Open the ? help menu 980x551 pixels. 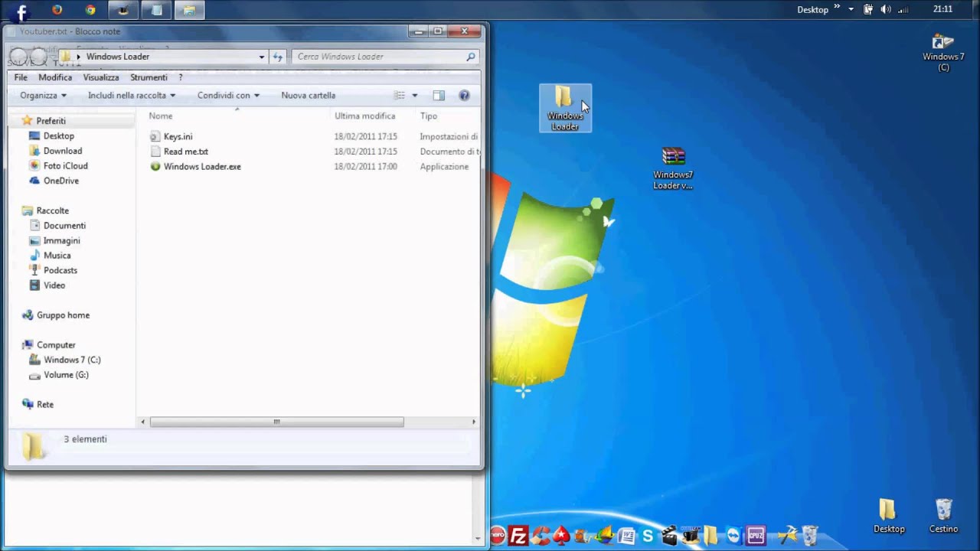tap(181, 77)
